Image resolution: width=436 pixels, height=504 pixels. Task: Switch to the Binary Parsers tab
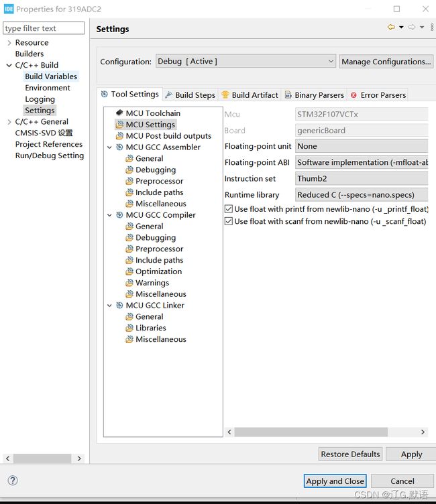pos(315,94)
